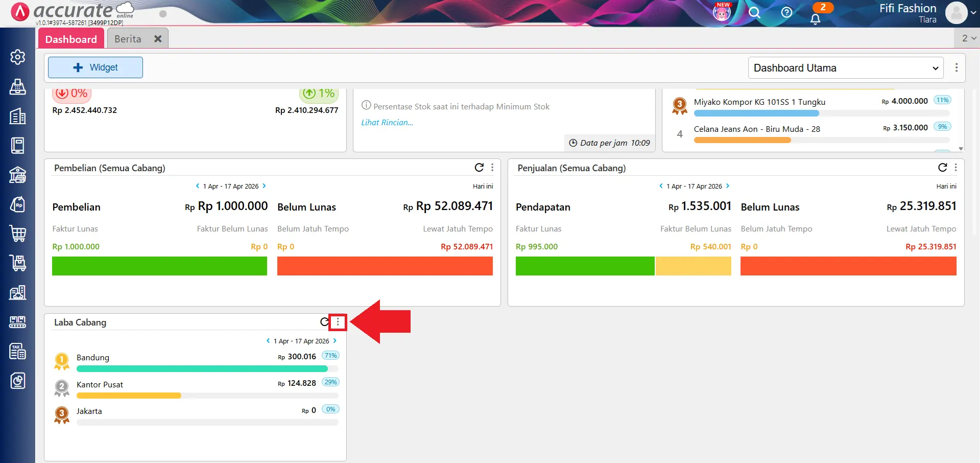980x463 pixels.
Task: Open Laba Cabang widget three-dot menu
Action: [338, 322]
